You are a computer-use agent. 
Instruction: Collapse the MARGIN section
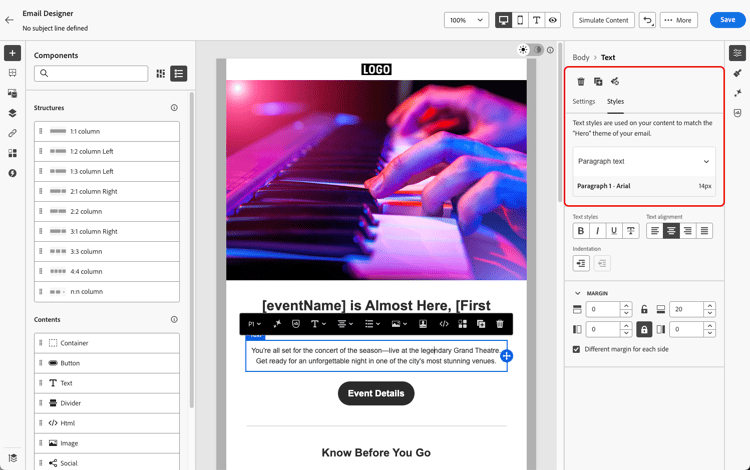tap(577, 293)
